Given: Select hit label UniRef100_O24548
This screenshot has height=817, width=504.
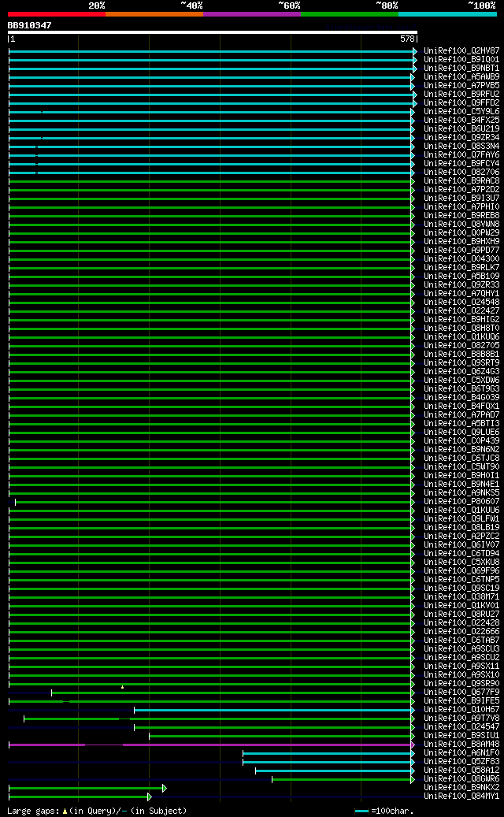Looking at the screenshot, I should click(461, 303).
